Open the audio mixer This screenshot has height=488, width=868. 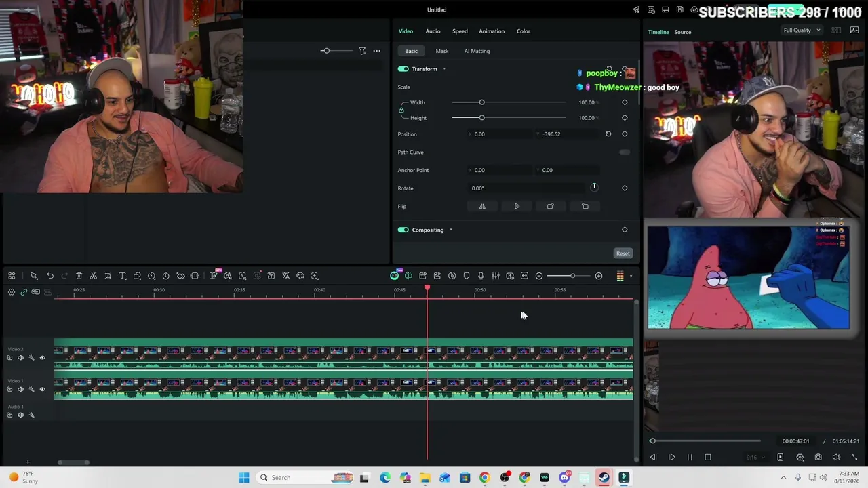(x=496, y=276)
